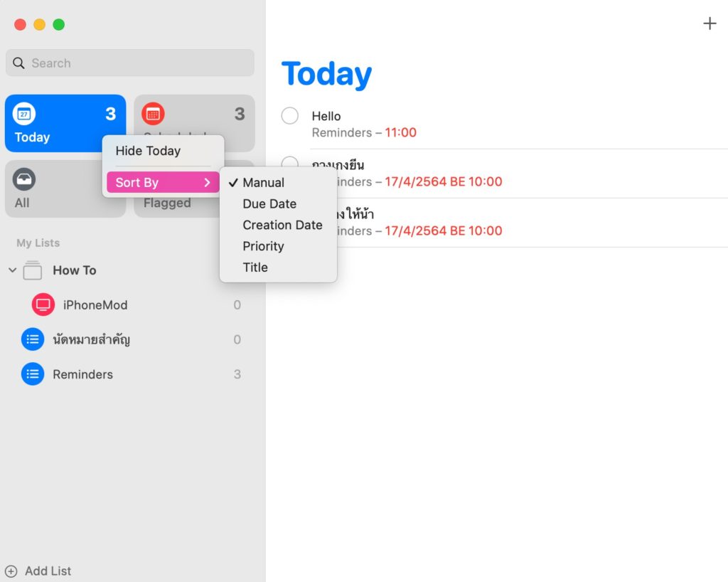Sort reminders by Title
The width and height of the screenshot is (728, 582).
pos(255,268)
